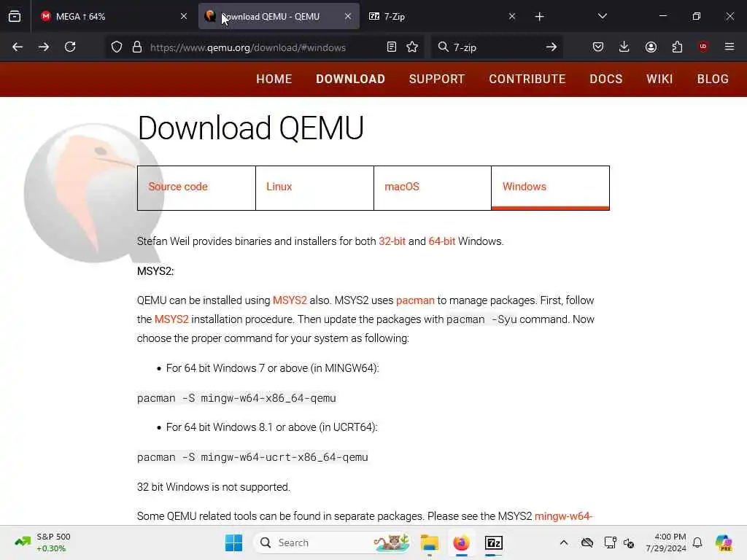Open the Pocket save icon

598,47
